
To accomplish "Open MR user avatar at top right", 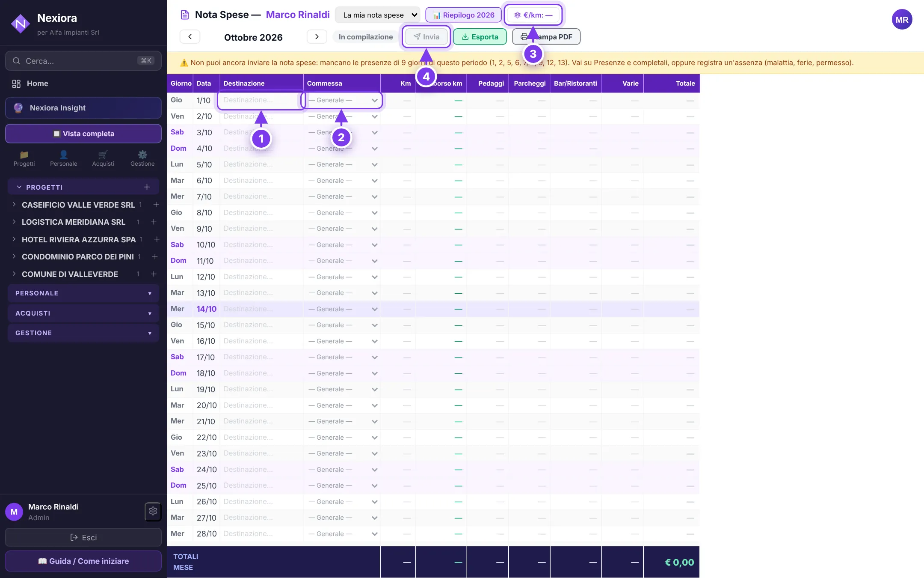I will coord(902,20).
